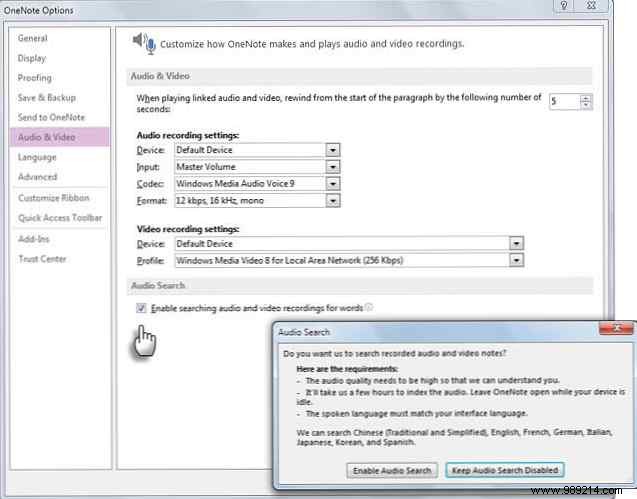The image size is (637, 499).
Task: Close the Audio Search dialog
Action: click(x=616, y=328)
